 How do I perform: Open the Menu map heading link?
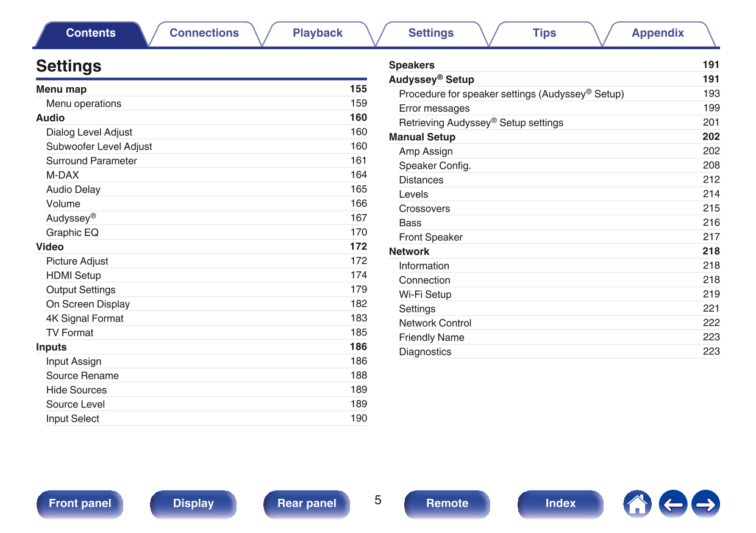61,89
